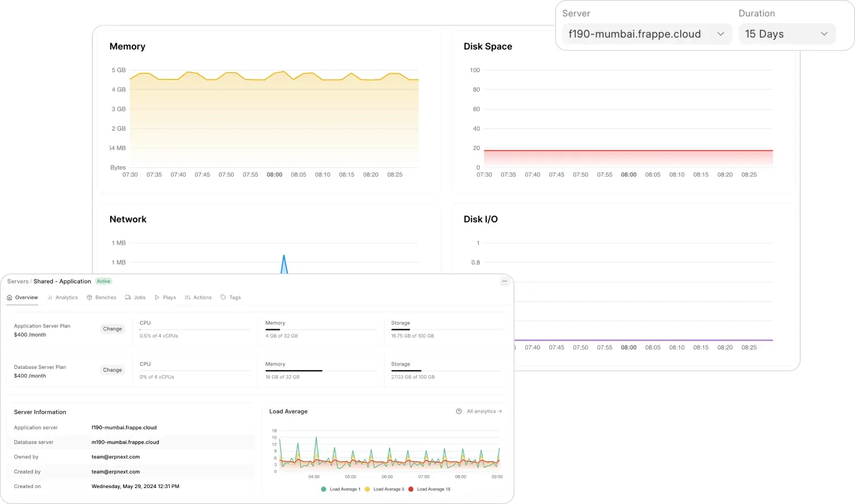Open Jobs via its briefcase icon
This screenshot has width=855, height=504.
128,297
